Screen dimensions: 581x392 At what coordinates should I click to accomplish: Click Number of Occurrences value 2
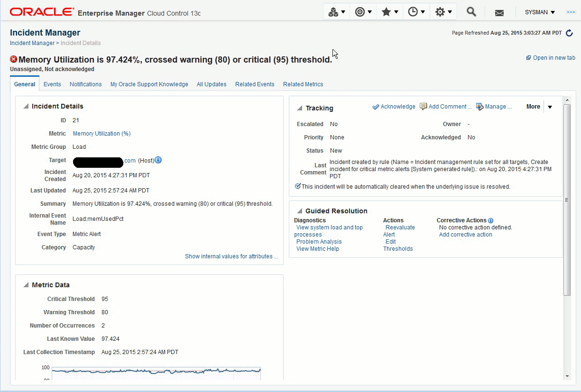tap(103, 326)
